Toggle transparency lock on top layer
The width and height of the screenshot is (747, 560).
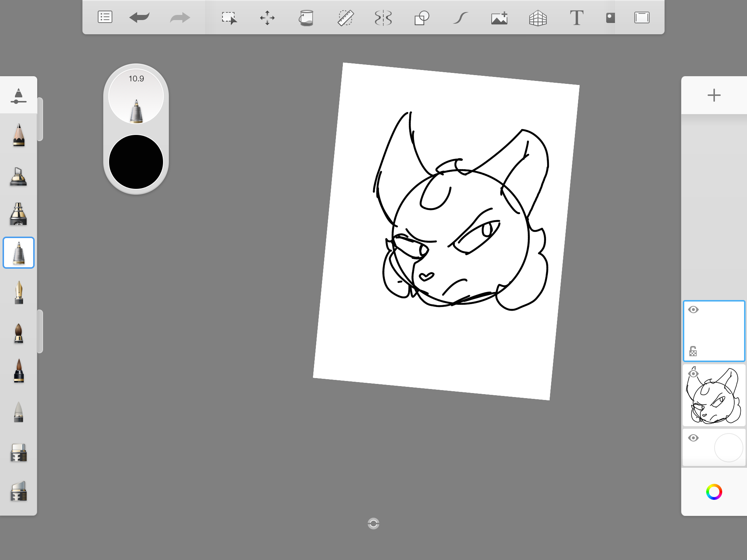click(x=693, y=351)
